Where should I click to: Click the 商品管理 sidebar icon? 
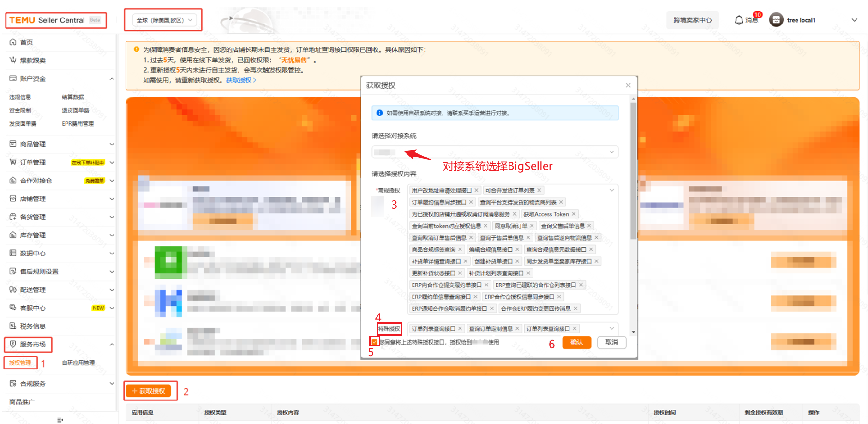pyautogui.click(x=13, y=144)
